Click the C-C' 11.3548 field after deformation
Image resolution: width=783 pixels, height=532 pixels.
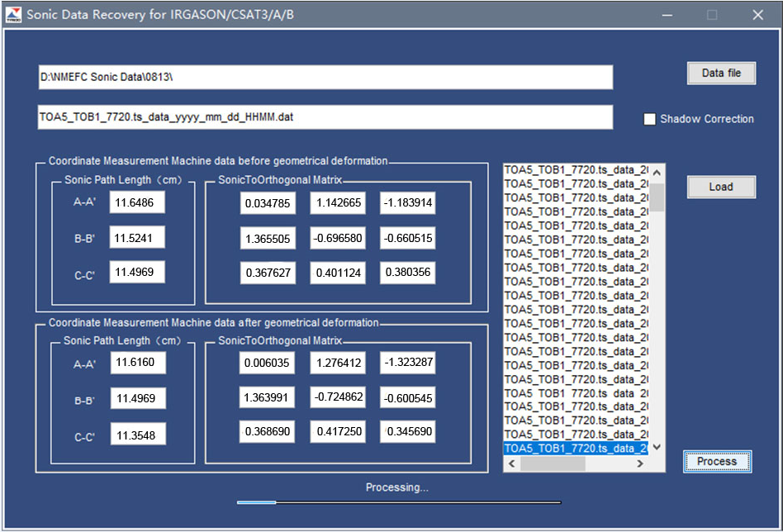(x=138, y=434)
